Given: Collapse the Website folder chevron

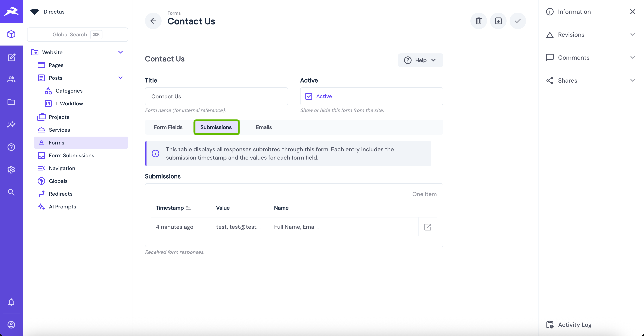Looking at the screenshot, I should 120,52.
